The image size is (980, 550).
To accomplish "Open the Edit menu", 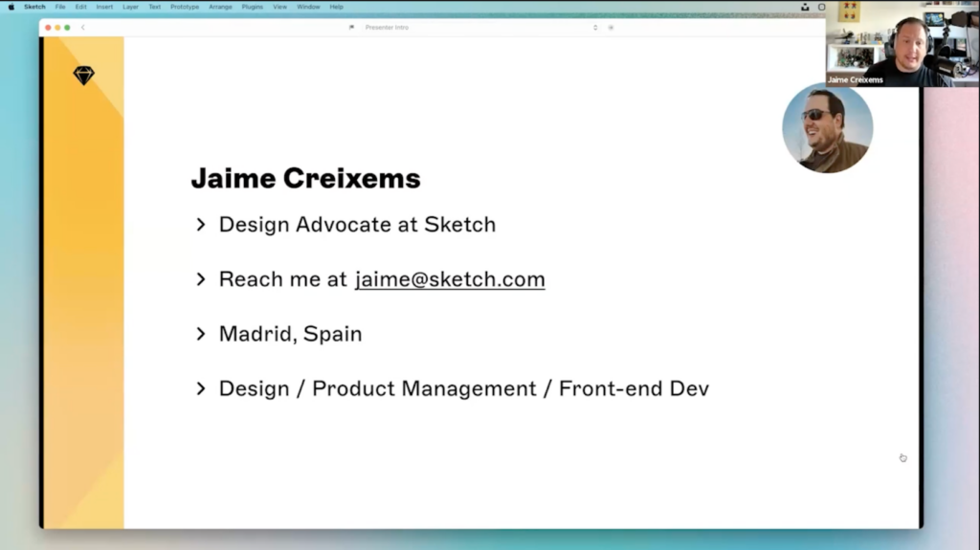I will pos(80,7).
